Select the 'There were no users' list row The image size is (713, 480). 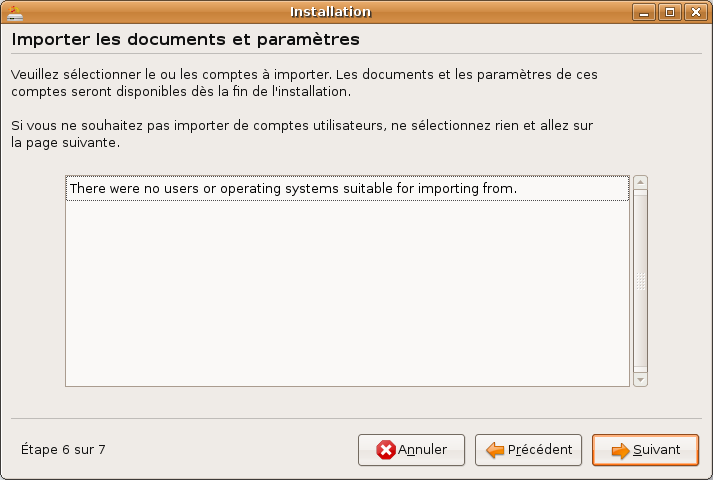(x=347, y=188)
